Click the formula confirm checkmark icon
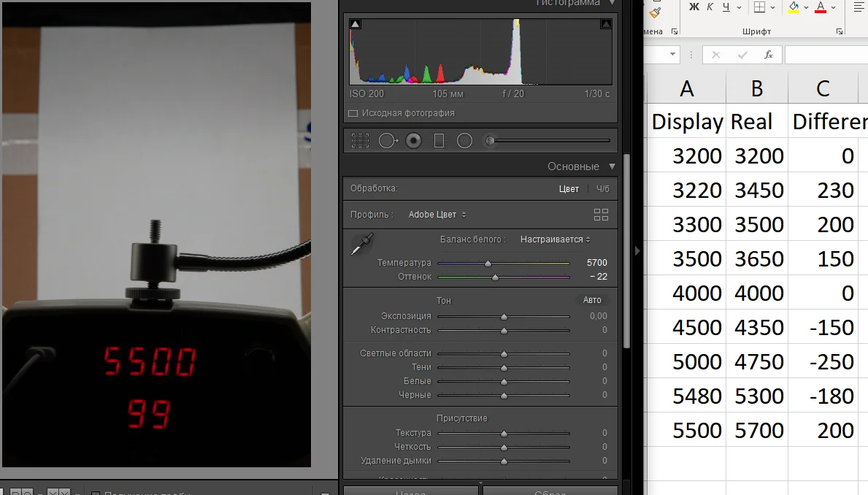868x495 pixels. point(742,54)
